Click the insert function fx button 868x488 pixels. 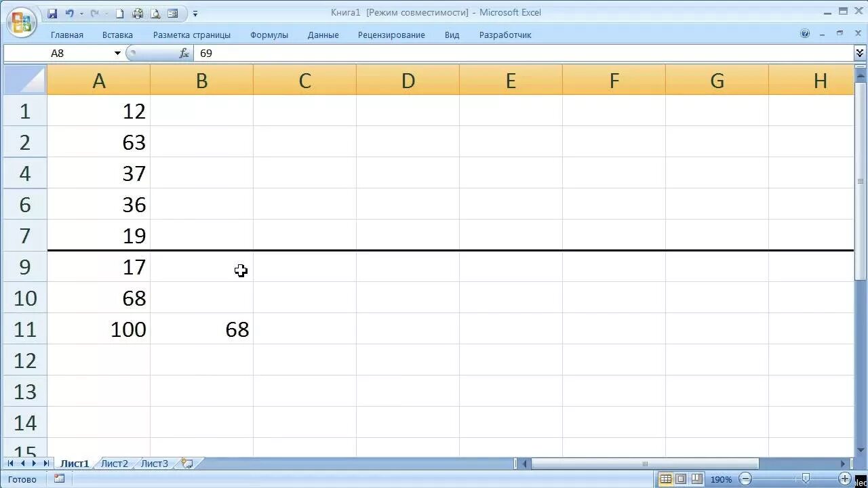(184, 53)
